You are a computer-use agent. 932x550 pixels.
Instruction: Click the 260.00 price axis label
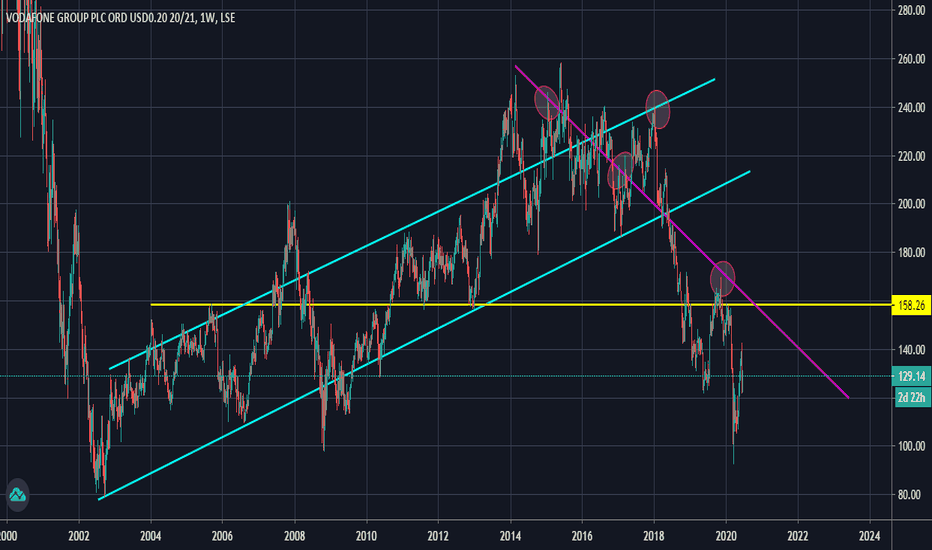911,59
